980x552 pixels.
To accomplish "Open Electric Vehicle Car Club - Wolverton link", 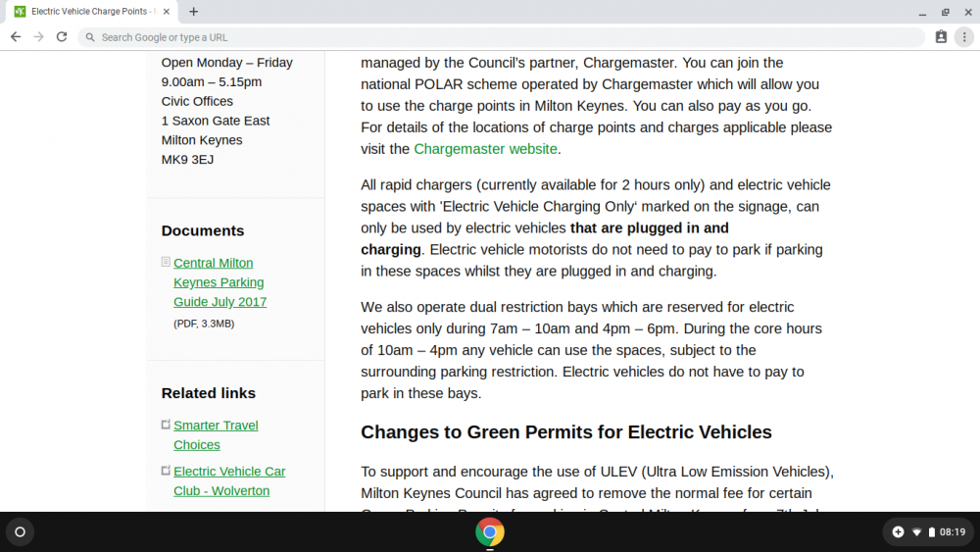I will [229, 480].
